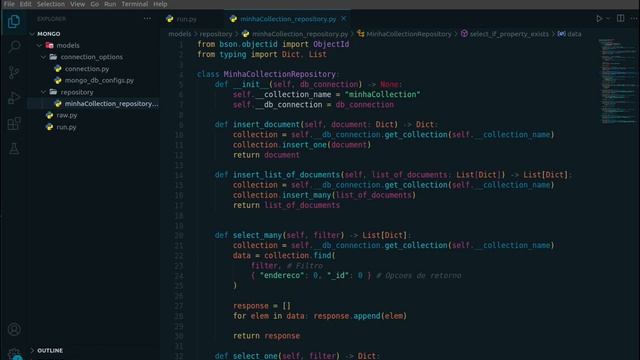Open the Run and Debug view
The height and width of the screenshot is (360, 640).
coord(14,98)
